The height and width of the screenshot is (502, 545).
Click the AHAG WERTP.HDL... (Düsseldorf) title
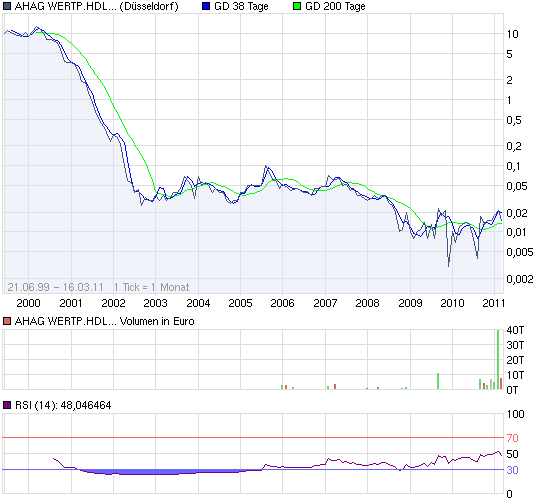pyautogui.click(x=96, y=6)
